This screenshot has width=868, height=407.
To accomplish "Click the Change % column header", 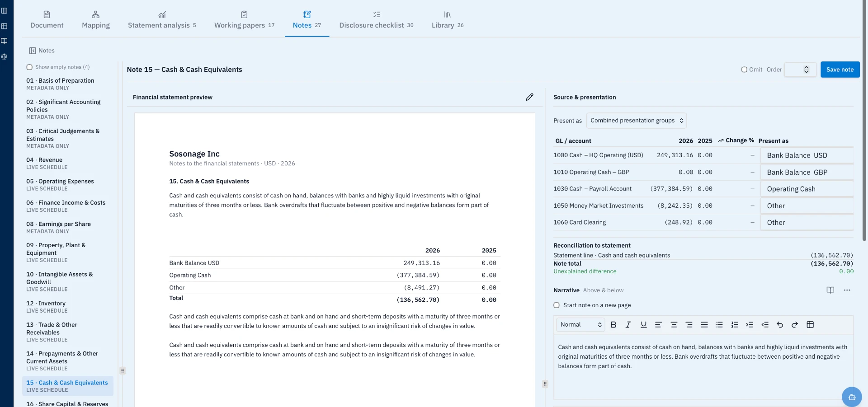I will 736,140.
